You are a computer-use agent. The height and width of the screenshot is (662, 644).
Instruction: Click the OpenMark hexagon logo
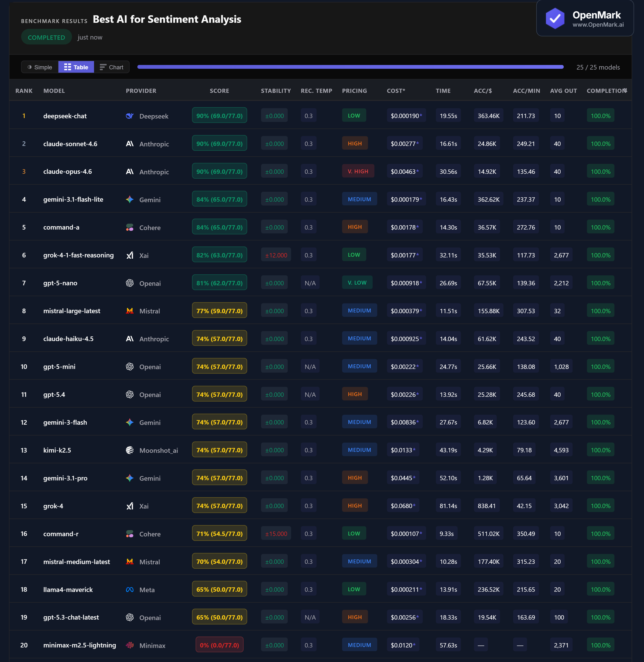pyautogui.click(x=555, y=18)
